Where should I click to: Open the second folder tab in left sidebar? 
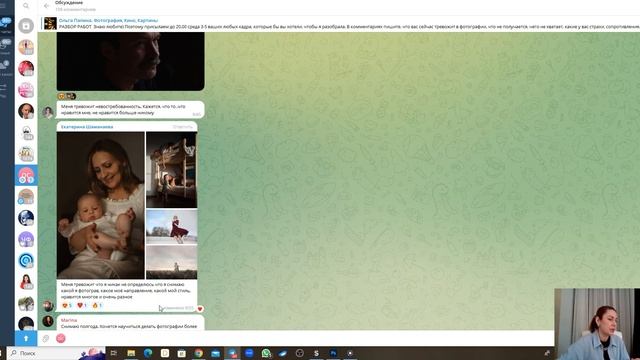[5, 47]
